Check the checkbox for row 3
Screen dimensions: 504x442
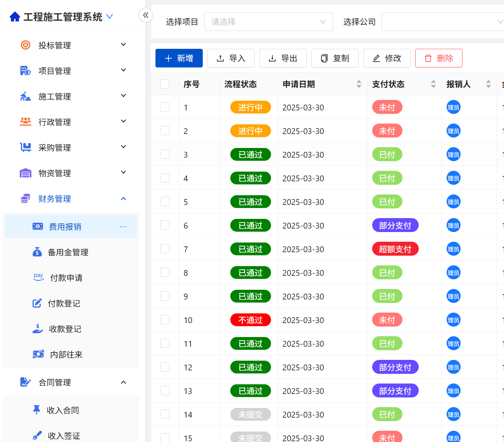(165, 155)
